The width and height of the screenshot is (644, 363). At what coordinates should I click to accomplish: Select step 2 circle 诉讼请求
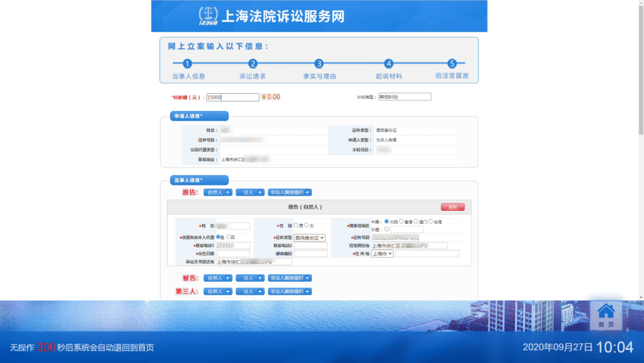253,64
